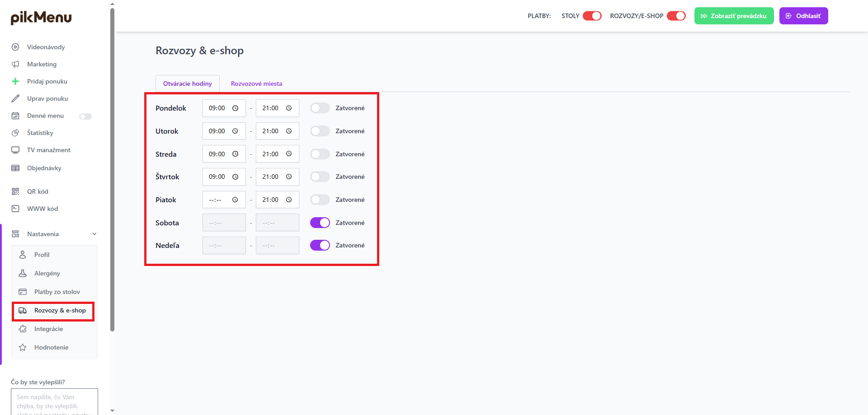Image resolution: width=868 pixels, height=415 pixels.
Task: Click the Odhlásiť button
Action: tap(803, 16)
